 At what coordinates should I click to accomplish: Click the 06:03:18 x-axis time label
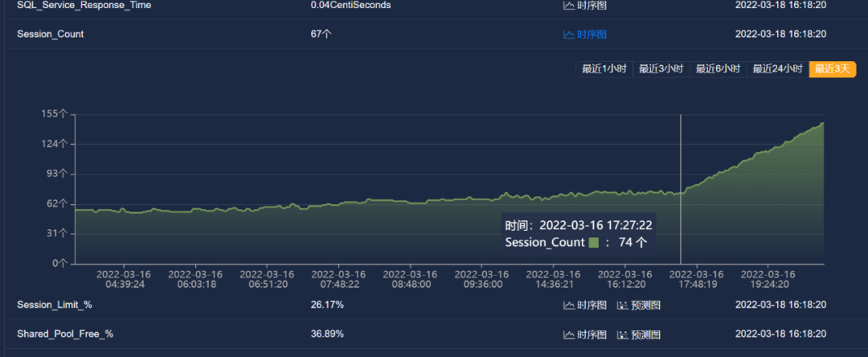click(195, 285)
